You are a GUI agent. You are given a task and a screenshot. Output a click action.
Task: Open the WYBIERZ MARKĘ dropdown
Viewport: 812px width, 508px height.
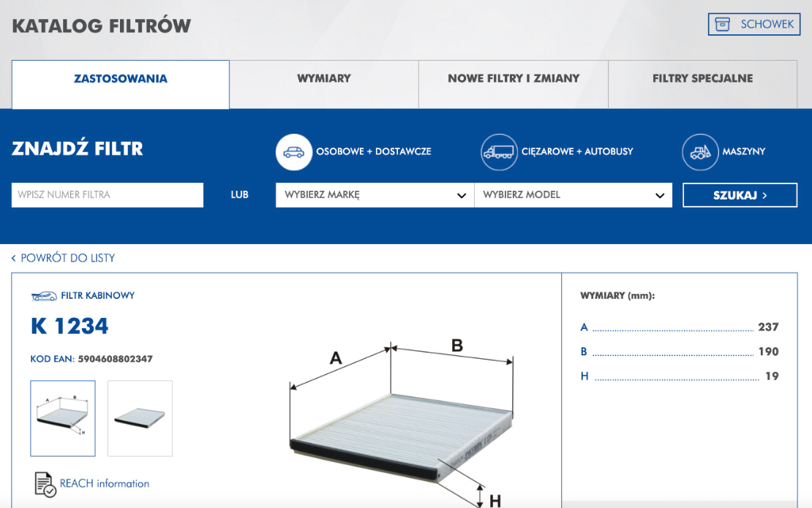pyautogui.click(x=375, y=194)
